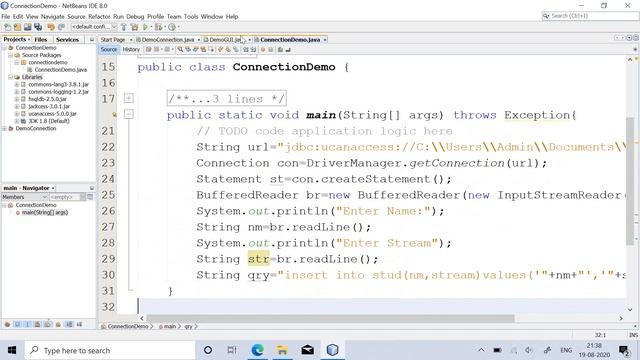Screen dimensions: 640x360
Task: Click the Save All toolbar icon
Action: 38,27
